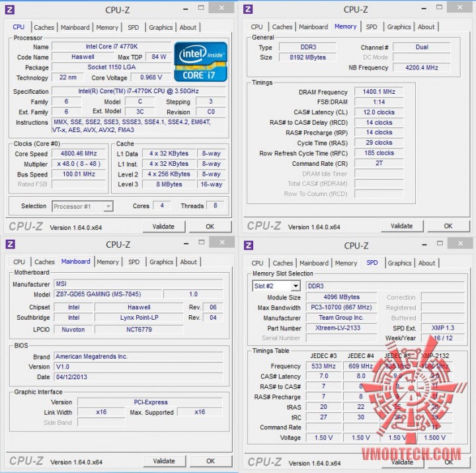The height and width of the screenshot is (473, 476).
Task: Open the About tab in the SPD window
Action: point(427,263)
